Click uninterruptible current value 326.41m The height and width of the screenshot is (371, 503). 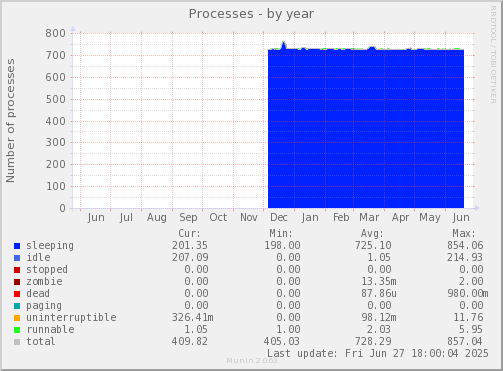click(193, 317)
